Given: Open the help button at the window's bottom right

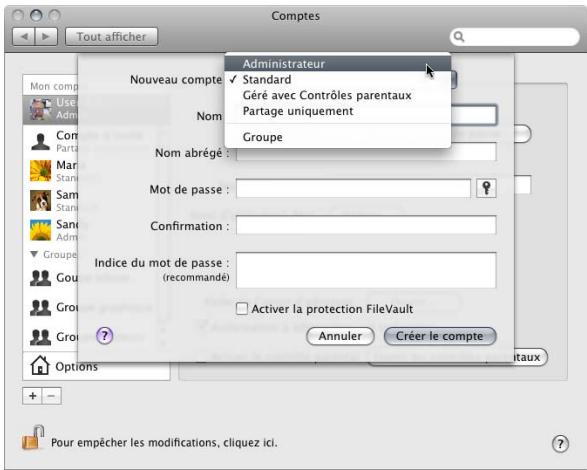Looking at the screenshot, I should click(x=560, y=444).
